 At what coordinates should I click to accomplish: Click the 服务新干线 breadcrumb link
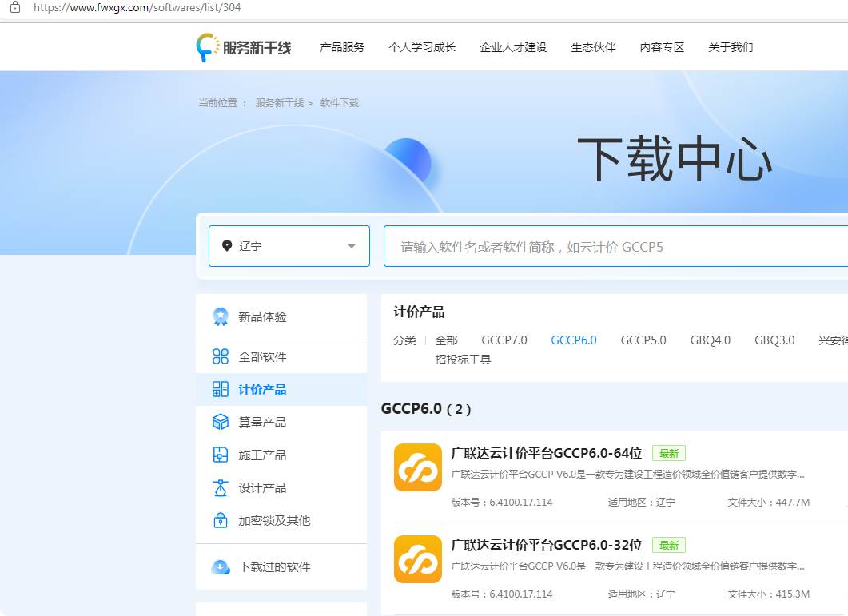pyautogui.click(x=280, y=103)
